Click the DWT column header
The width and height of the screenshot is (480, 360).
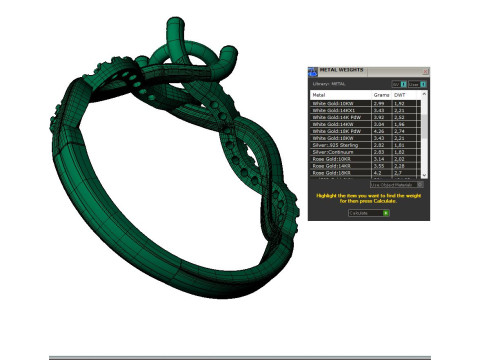coord(404,95)
